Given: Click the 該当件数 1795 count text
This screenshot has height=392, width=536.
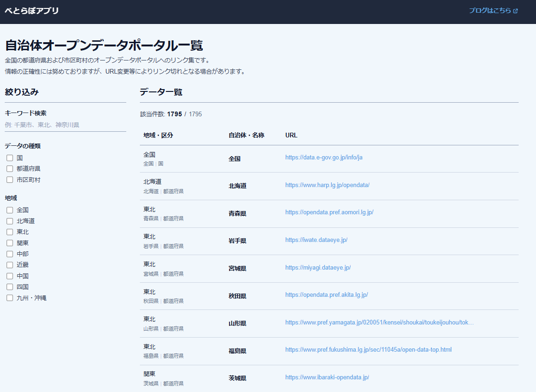Looking at the screenshot, I should (x=171, y=114).
